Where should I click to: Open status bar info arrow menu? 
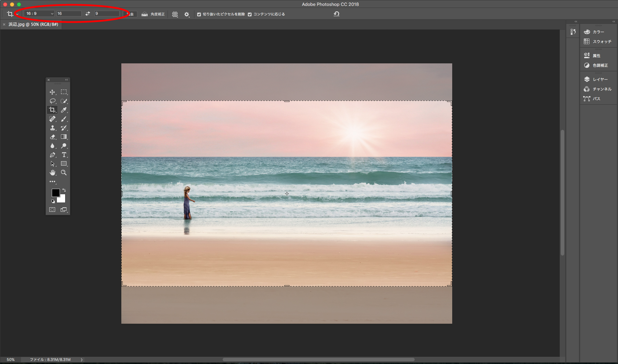click(x=82, y=360)
